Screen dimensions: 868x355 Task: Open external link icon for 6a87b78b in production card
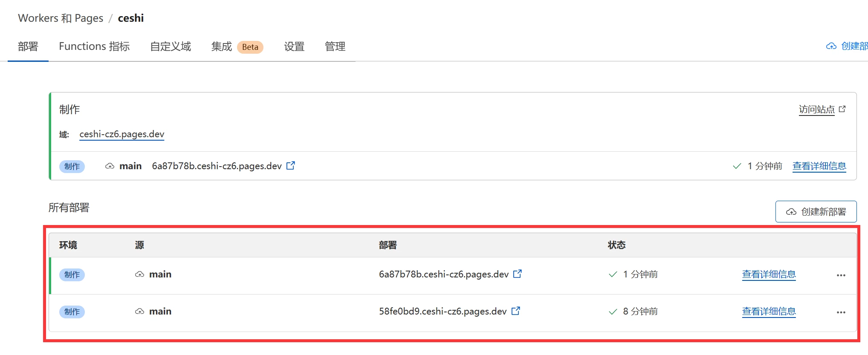click(x=290, y=165)
